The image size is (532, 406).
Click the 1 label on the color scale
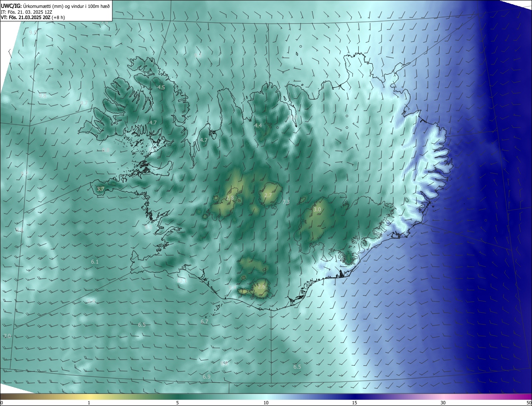coord(89,403)
